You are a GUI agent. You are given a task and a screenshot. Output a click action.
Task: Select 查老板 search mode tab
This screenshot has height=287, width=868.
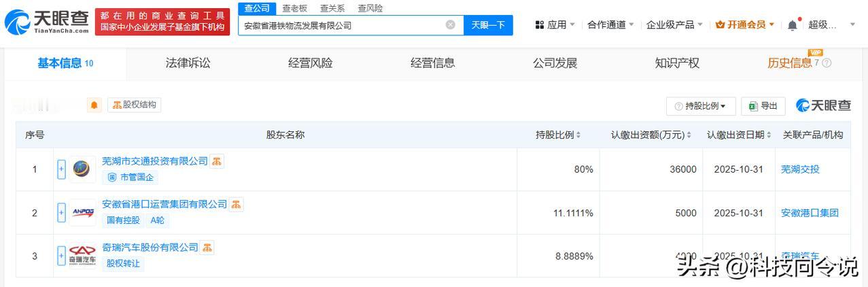pyautogui.click(x=294, y=8)
